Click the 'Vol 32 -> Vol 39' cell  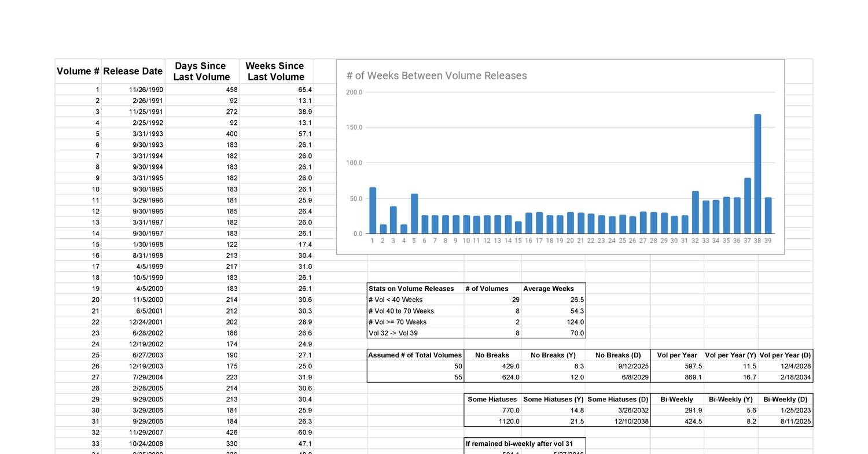coord(393,333)
